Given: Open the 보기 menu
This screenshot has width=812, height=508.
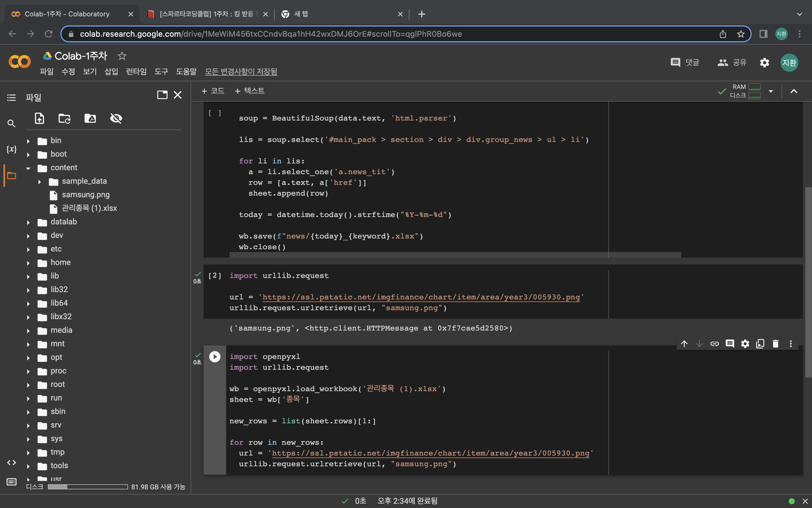Looking at the screenshot, I should tap(90, 72).
